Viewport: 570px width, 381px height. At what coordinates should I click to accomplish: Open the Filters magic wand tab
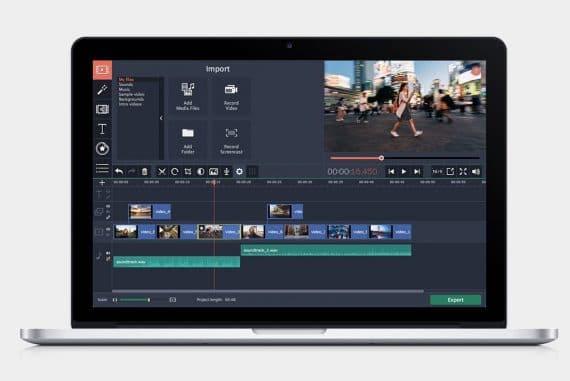pyautogui.click(x=102, y=89)
